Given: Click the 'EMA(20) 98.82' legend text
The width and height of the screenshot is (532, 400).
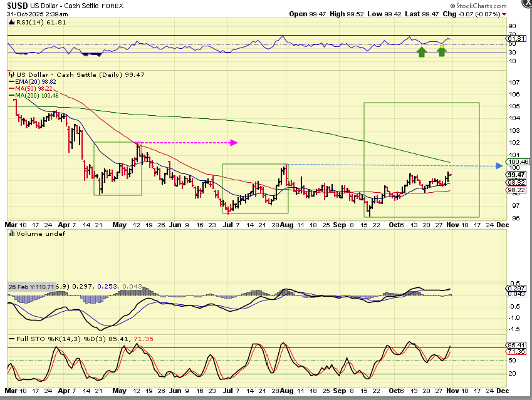Looking at the screenshot, I should pyautogui.click(x=36, y=82).
